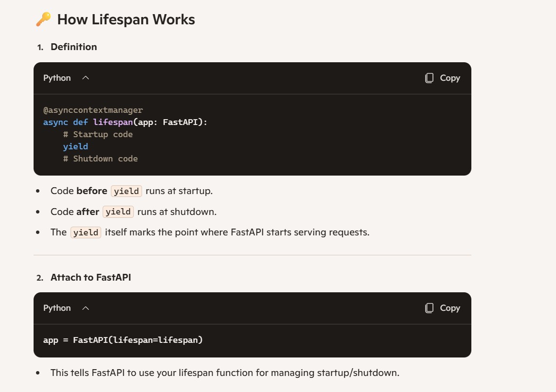Click the Python language label of the first code block

pos(57,78)
